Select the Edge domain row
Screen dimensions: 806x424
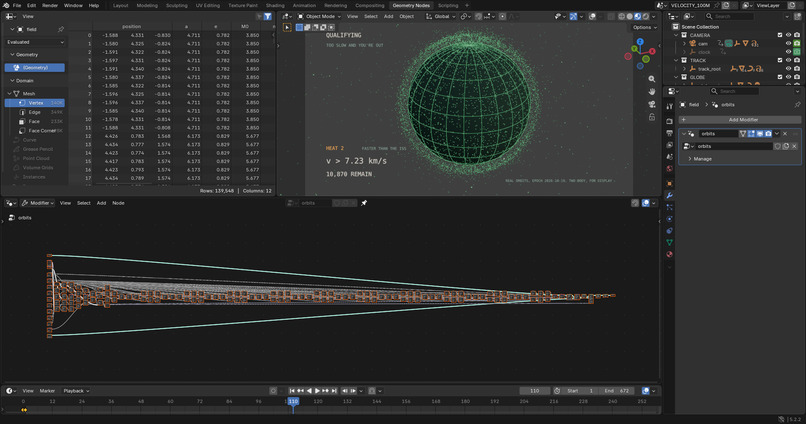coord(35,112)
